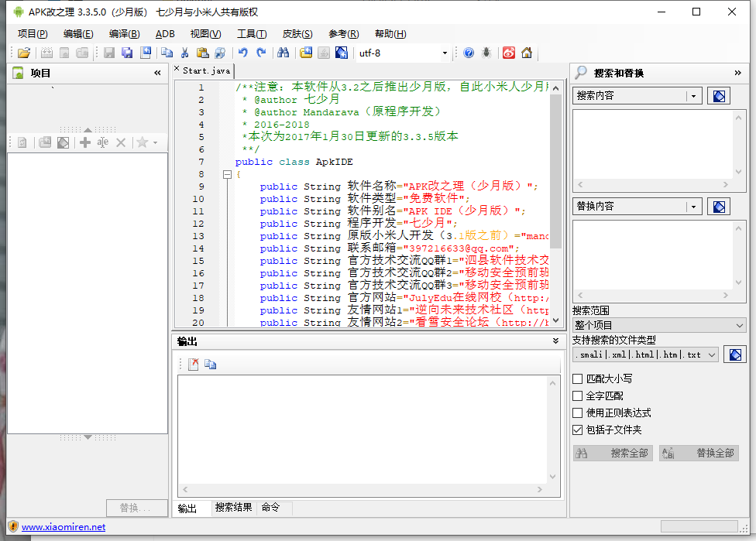Open the ADB menu

click(165, 34)
